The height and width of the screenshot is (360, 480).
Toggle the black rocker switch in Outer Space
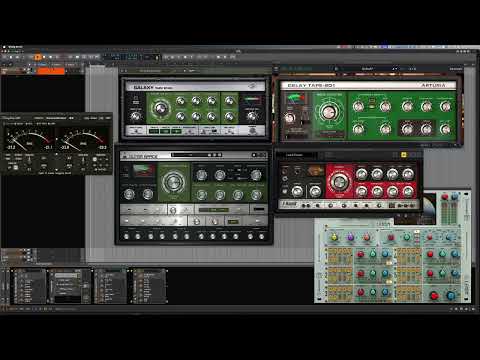pos(259,209)
